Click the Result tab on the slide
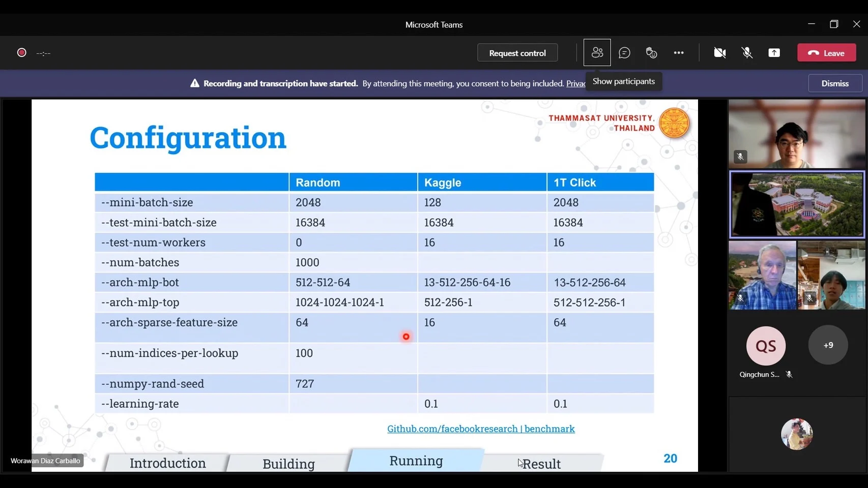Image resolution: width=868 pixels, height=488 pixels. [x=541, y=464]
